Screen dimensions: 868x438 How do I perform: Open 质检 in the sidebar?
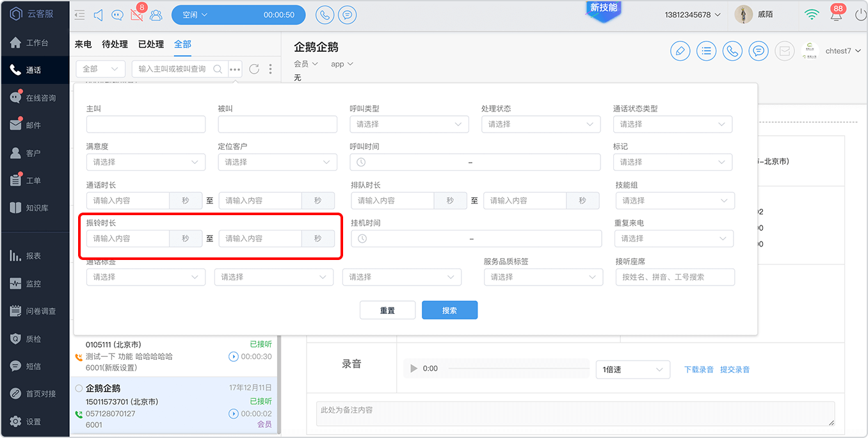point(35,339)
